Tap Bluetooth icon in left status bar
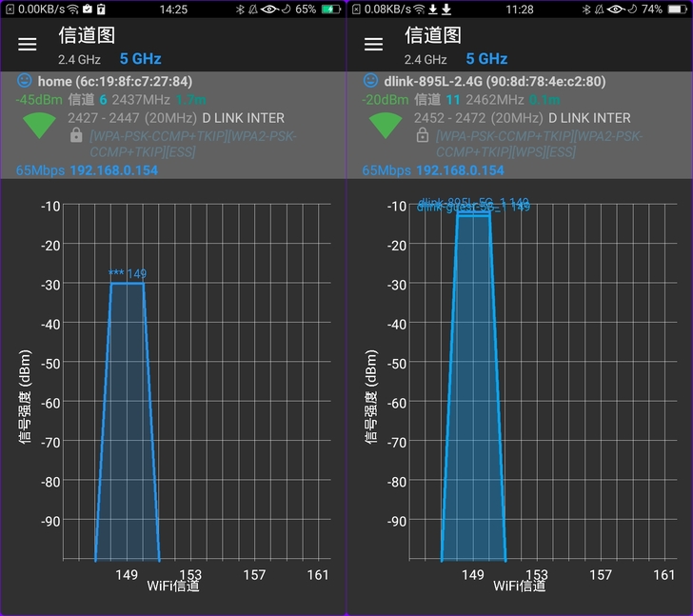Viewport: 693px width, 616px height. [x=240, y=10]
